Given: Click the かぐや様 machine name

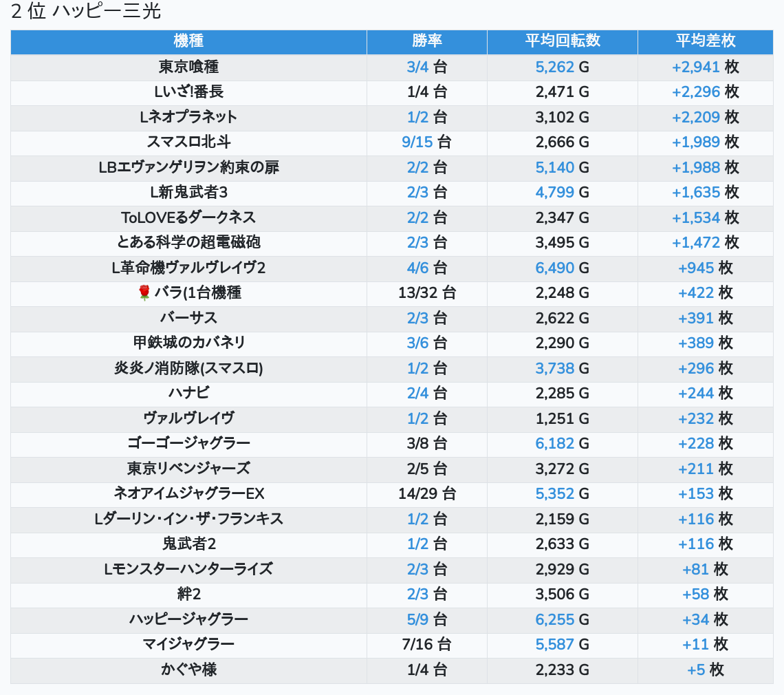Looking at the screenshot, I should [188, 670].
